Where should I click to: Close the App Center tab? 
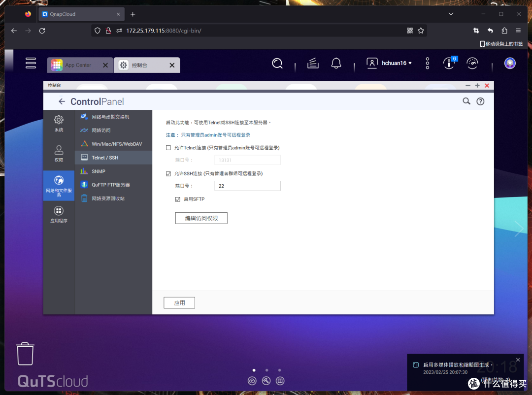(105, 65)
